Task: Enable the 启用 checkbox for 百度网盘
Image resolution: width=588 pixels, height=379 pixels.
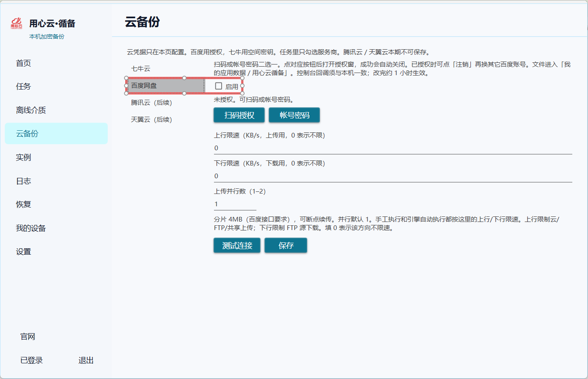Action: pyautogui.click(x=219, y=86)
